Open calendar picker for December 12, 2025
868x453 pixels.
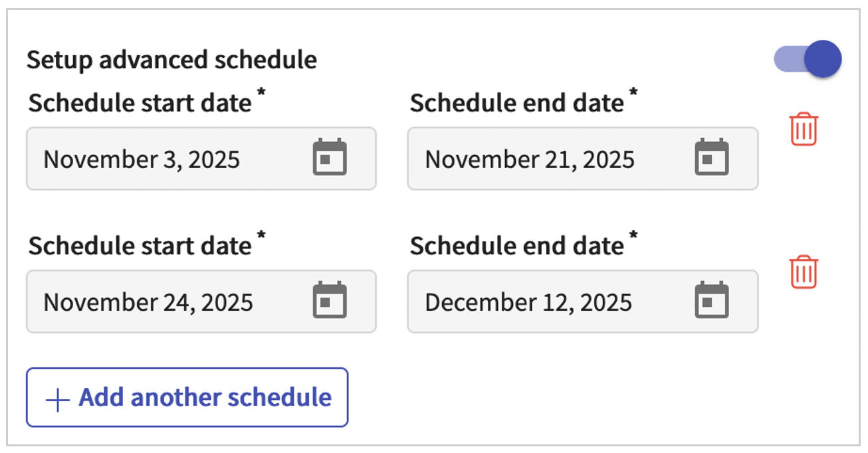point(711,300)
